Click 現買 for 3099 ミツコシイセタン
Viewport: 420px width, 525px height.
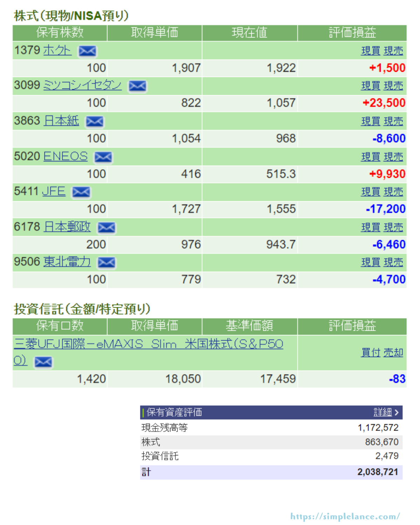pyautogui.click(x=370, y=86)
